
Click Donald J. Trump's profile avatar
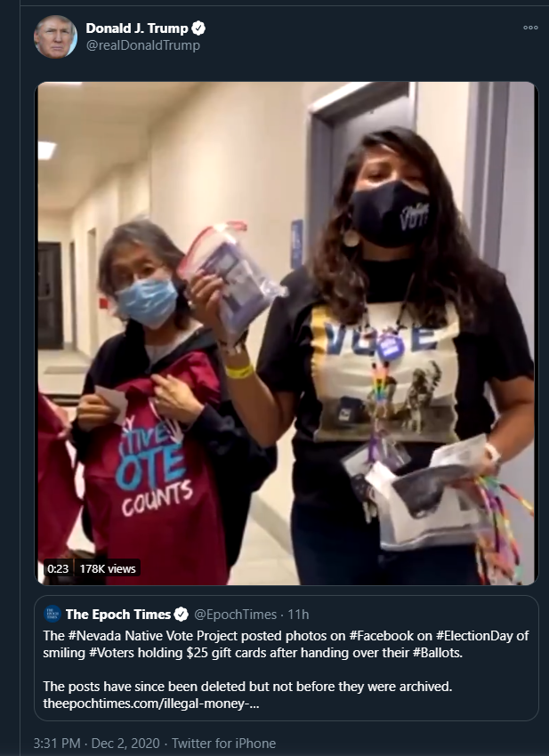[55, 36]
